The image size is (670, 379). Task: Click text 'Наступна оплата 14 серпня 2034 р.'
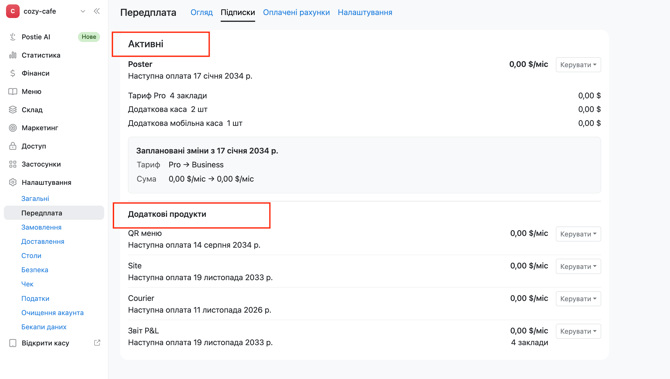pyautogui.click(x=194, y=245)
